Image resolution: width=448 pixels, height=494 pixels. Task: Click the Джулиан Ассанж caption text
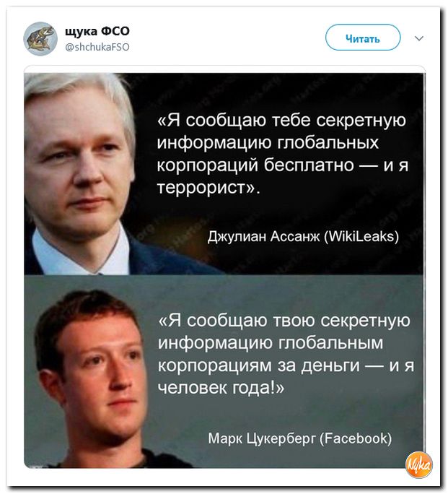tap(263, 236)
